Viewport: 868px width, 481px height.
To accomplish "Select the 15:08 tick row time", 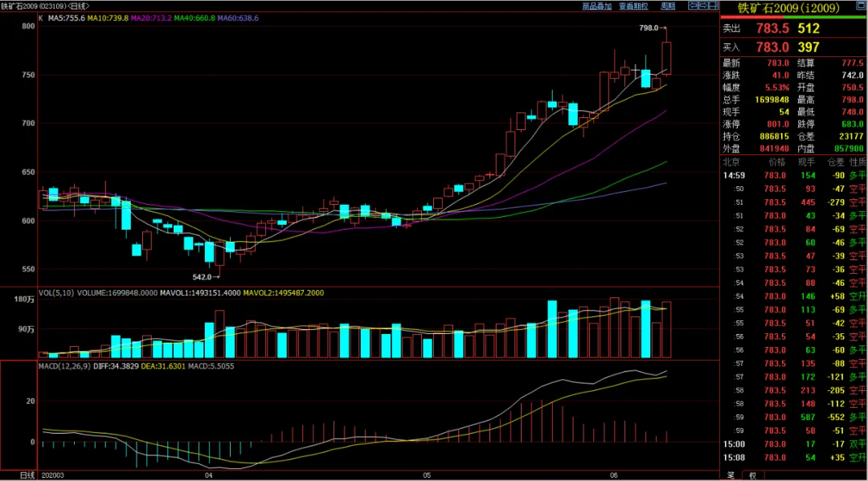I will point(734,458).
